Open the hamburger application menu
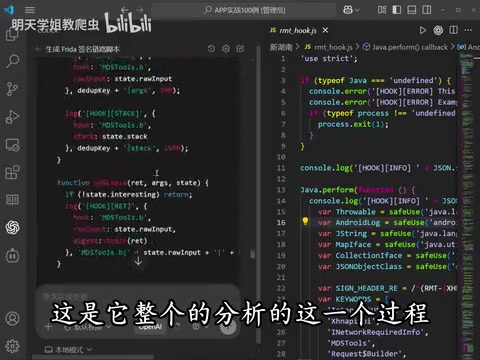The height and width of the screenshot is (360, 480). coord(30,10)
